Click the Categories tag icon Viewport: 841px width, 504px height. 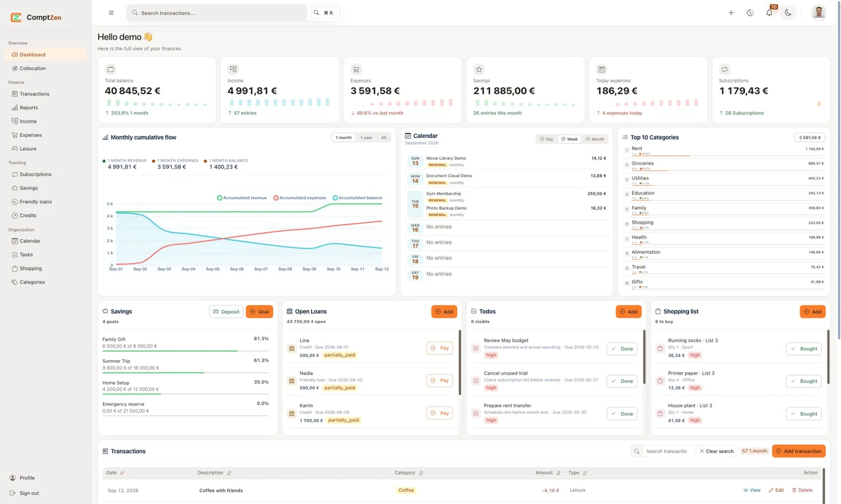click(x=15, y=282)
